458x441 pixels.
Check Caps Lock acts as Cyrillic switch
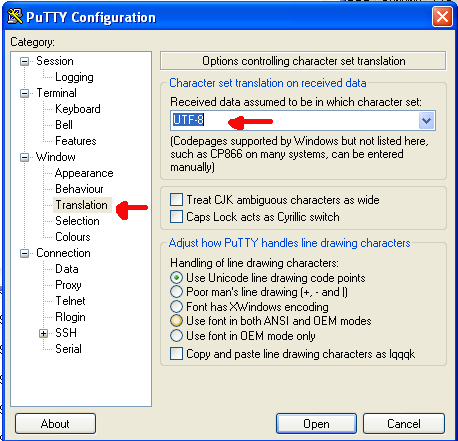click(176, 217)
